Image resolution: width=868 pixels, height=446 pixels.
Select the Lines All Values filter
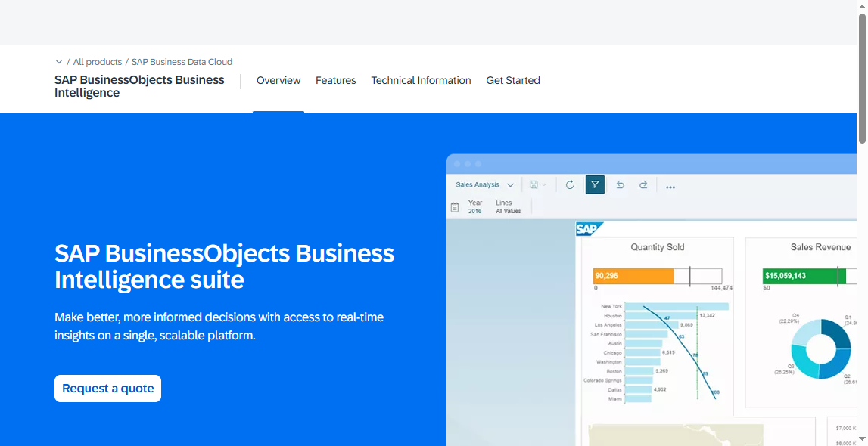tap(509, 206)
